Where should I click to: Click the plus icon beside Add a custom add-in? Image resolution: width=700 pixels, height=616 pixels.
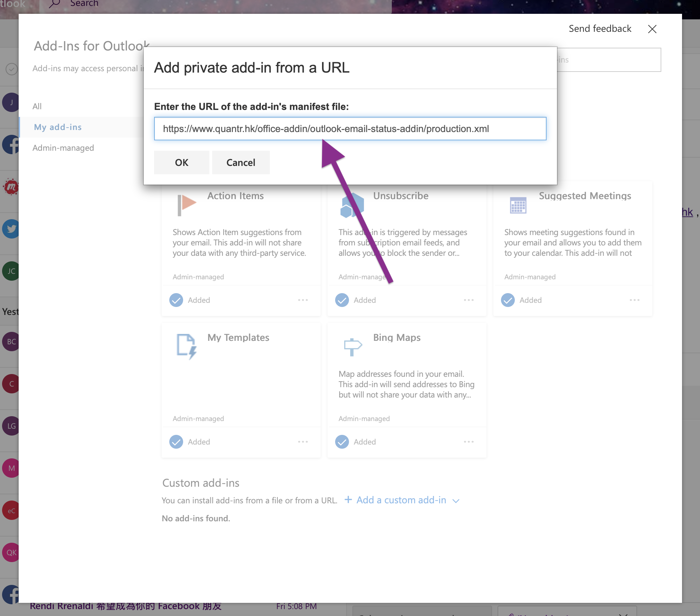click(x=348, y=500)
